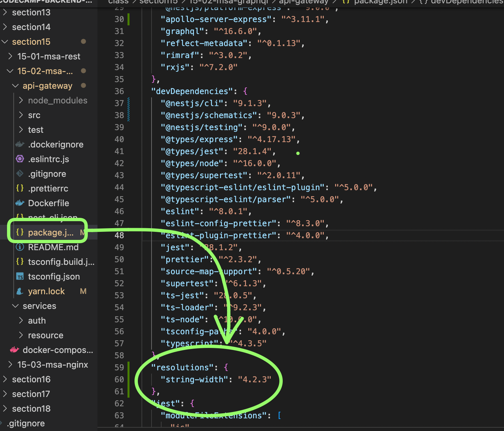Click the Dockerfile whale icon
This screenshot has width=504, height=431.
[x=20, y=203]
